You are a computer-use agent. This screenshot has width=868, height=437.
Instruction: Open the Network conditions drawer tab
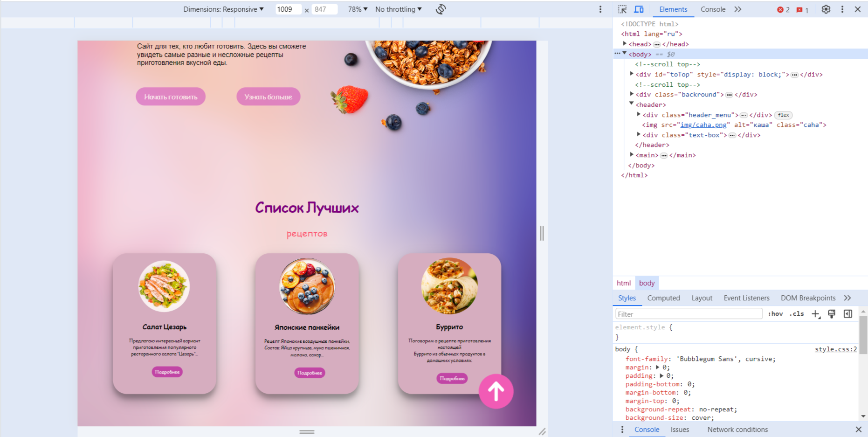pos(737,430)
